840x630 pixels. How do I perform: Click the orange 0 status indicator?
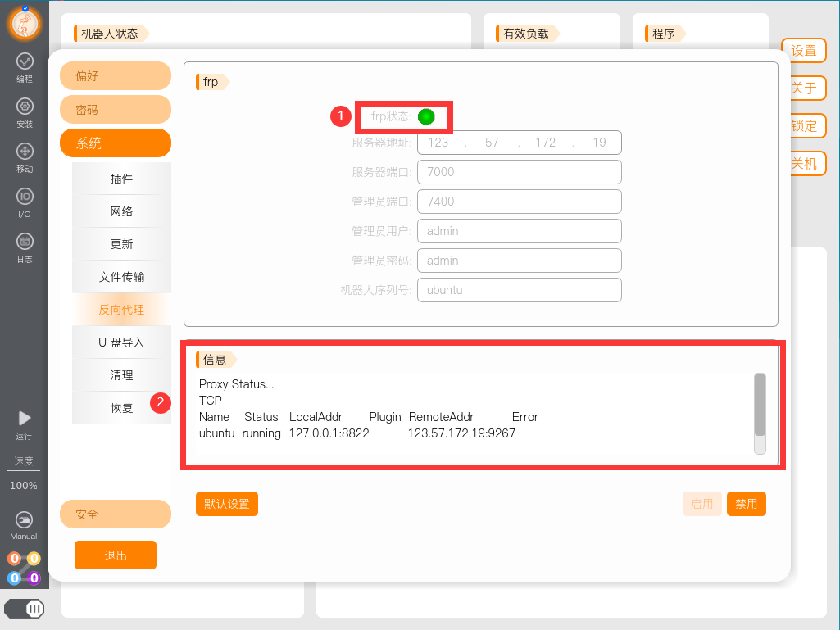15,559
